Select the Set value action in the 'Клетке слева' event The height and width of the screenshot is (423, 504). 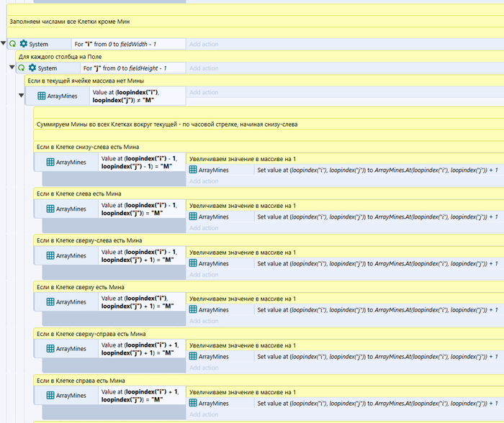[x=374, y=217]
